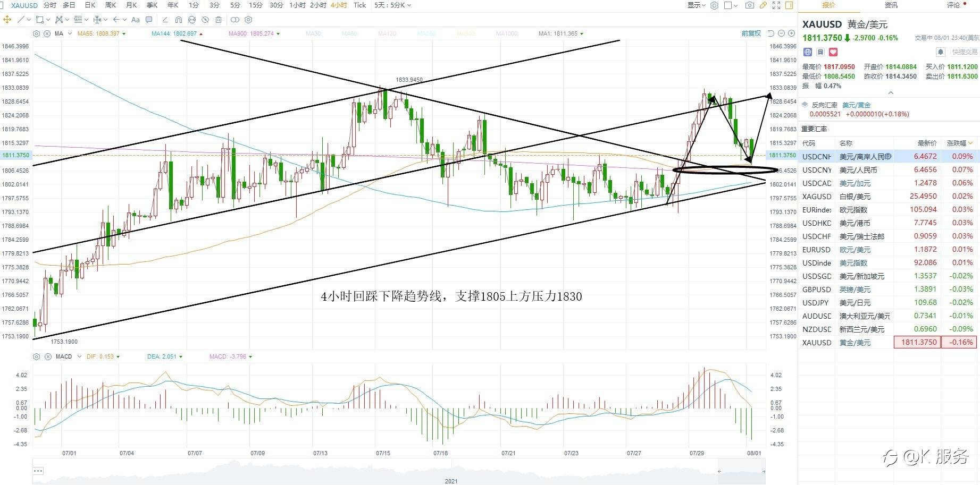Toggle MA144 line visibility

click(x=177, y=33)
